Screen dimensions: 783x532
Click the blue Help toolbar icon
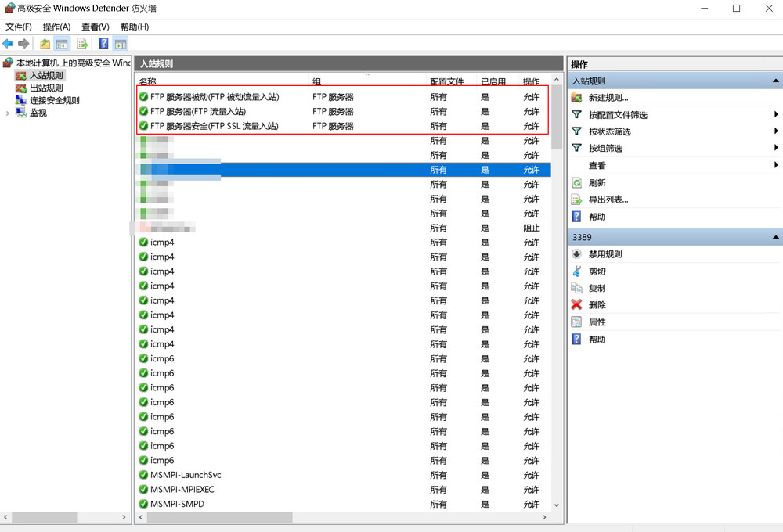[103, 43]
